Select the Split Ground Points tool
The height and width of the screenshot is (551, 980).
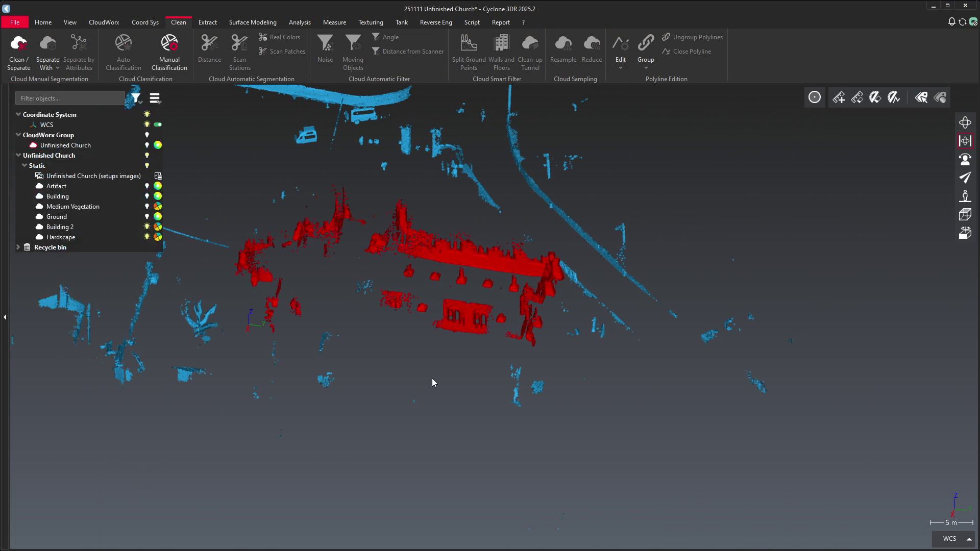469,52
